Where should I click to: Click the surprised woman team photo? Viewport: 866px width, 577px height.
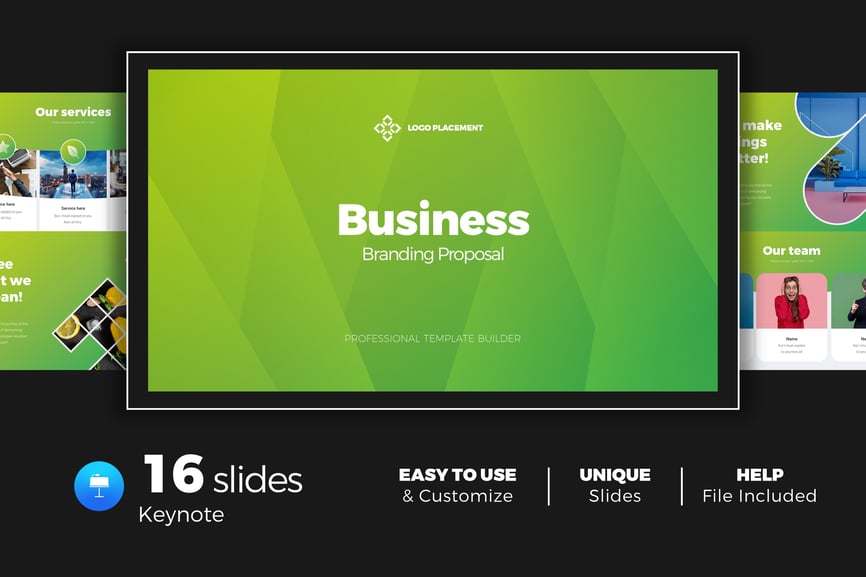(791, 301)
